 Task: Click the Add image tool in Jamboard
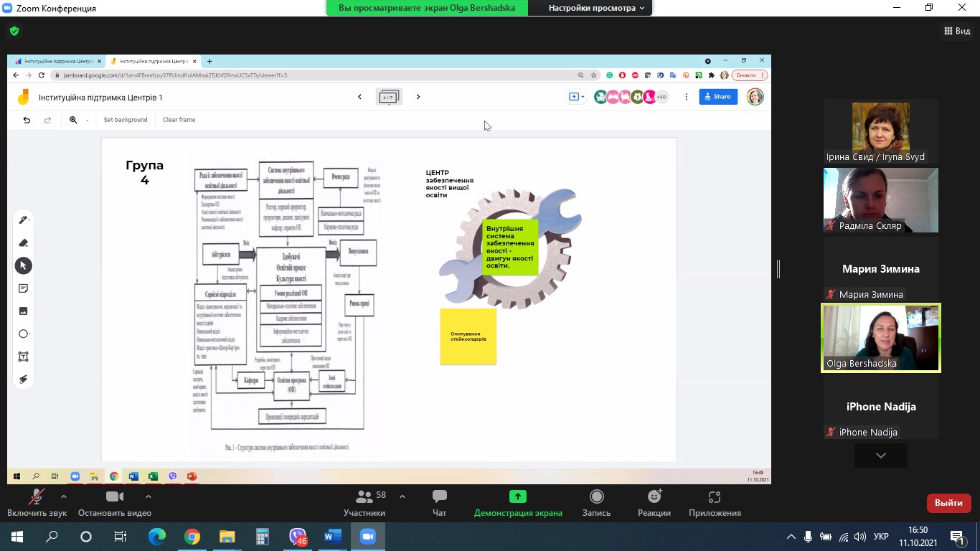tap(23, 311)
